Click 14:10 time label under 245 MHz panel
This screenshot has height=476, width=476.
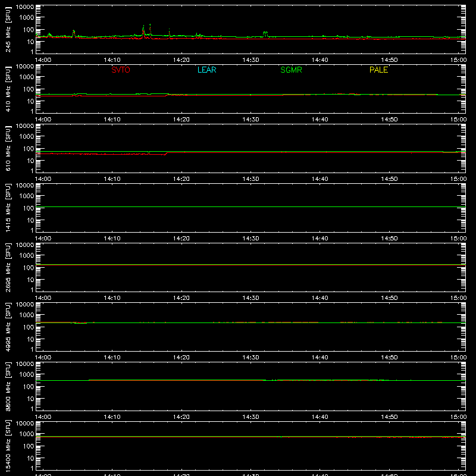coord(112,60)
